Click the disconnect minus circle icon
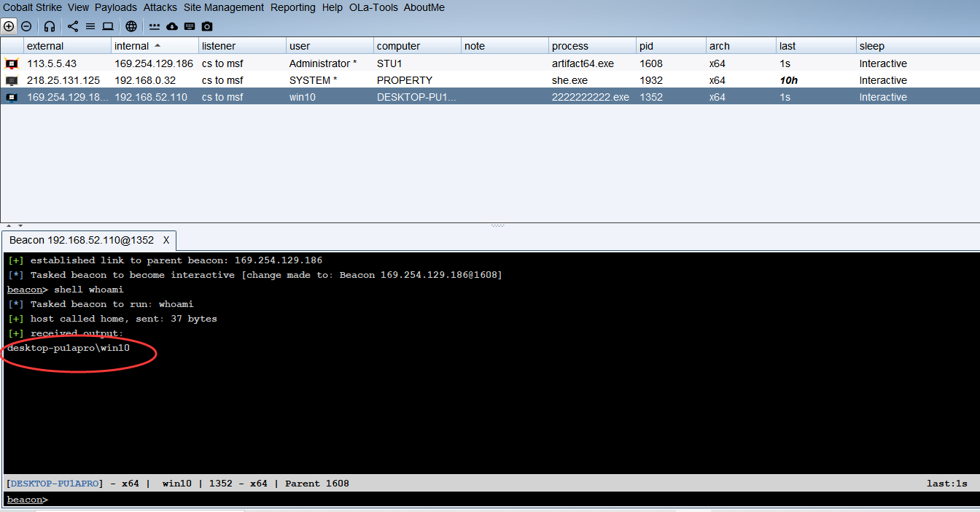 click(x=26, y=26)
